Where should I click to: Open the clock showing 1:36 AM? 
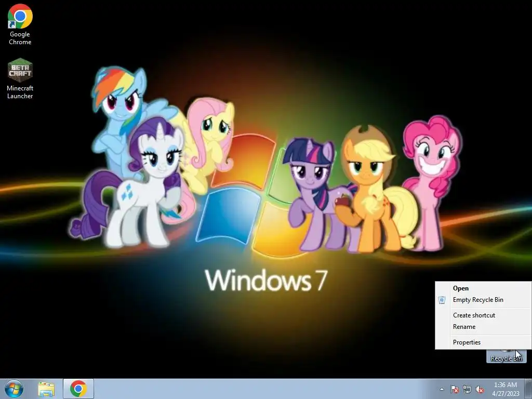(506, 389)
